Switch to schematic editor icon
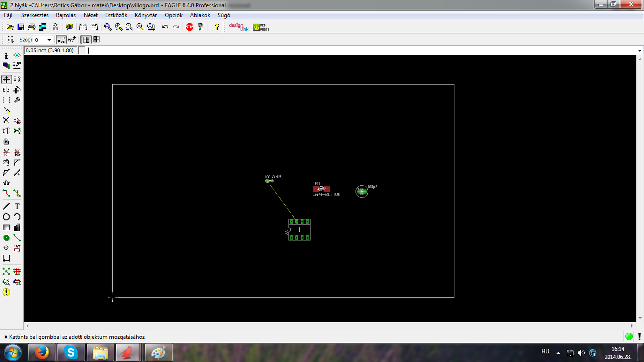Image resolution: width=644 pixels, height=362 pixels. [56, 27]
